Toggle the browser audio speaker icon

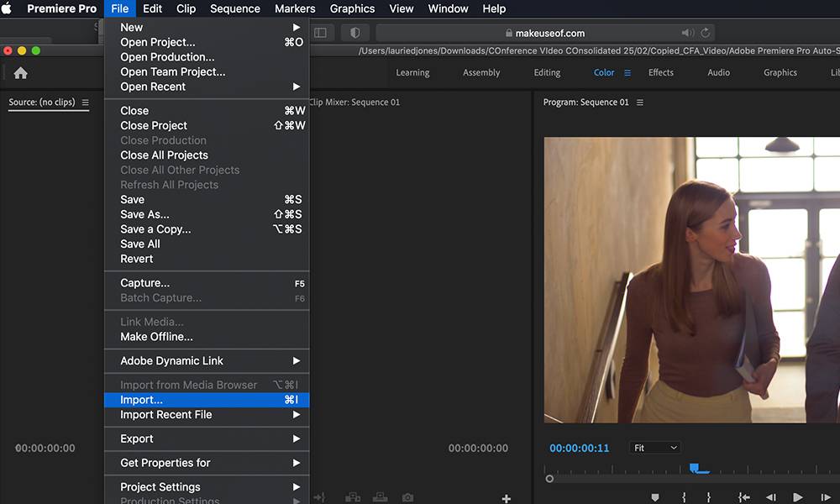tap(687, 33)
